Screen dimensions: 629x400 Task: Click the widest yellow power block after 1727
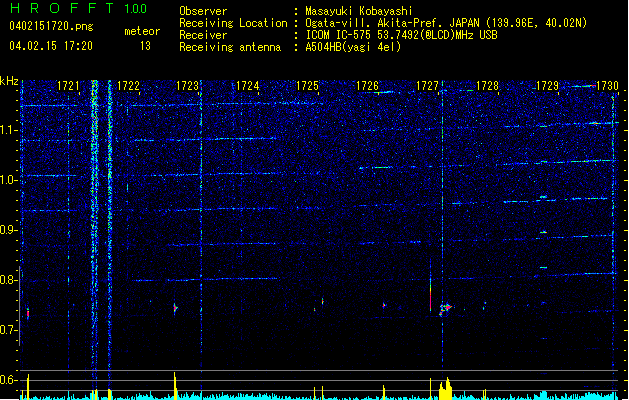tap(445, 388)
